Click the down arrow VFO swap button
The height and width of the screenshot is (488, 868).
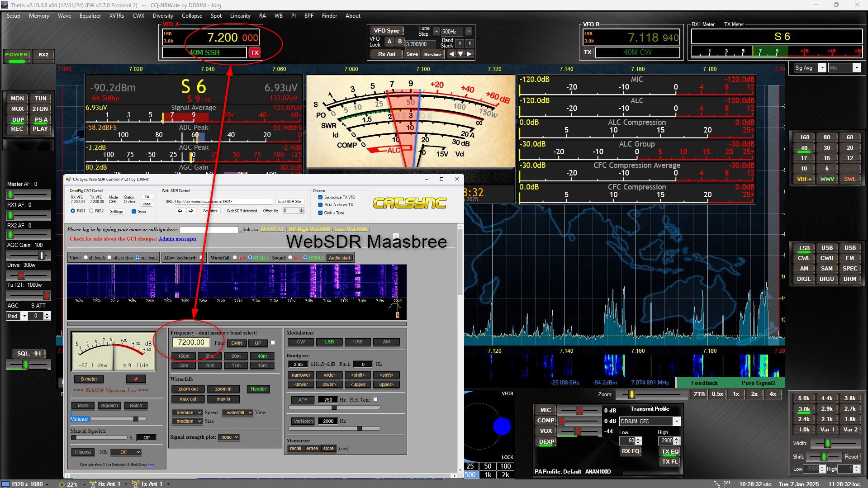pyautogui.click(x=460, y=54)
